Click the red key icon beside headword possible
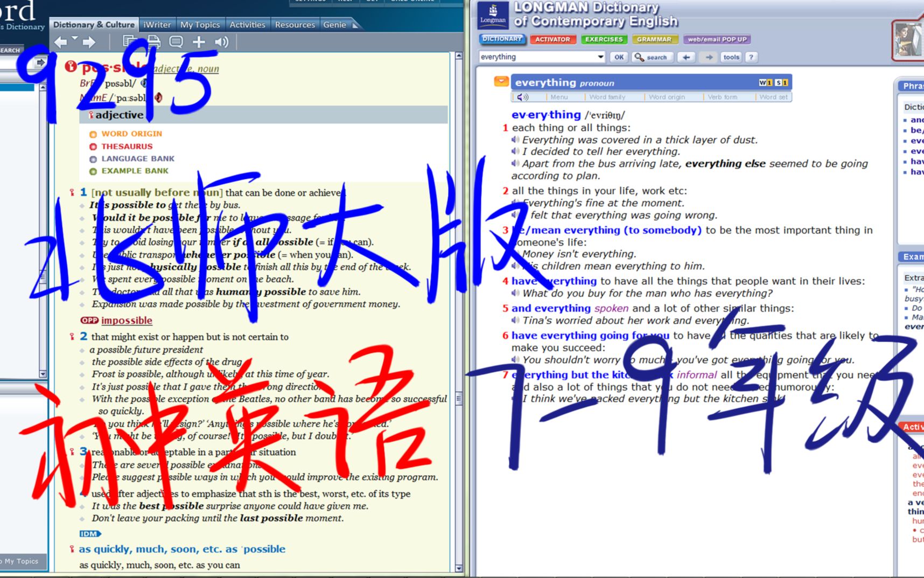This screenshot has height=578, width=924. pyautogui.click(x=71, y=67)
